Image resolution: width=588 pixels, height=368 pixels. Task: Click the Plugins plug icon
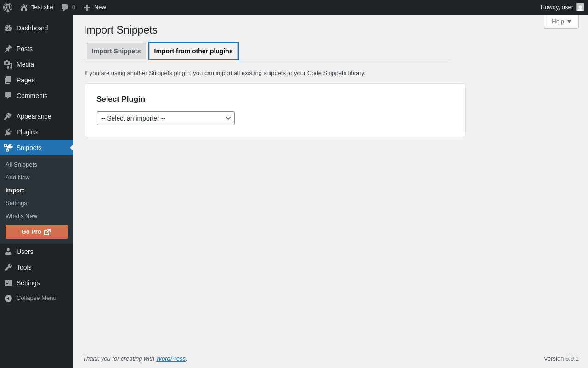pyautogui.click(x=8, y=132)
